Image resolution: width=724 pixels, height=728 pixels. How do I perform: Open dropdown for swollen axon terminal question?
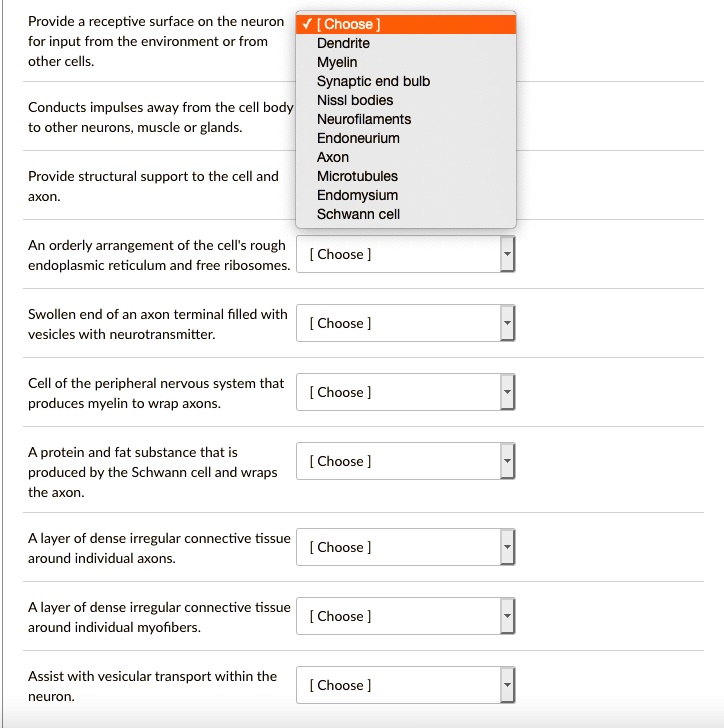click(405, 323)
